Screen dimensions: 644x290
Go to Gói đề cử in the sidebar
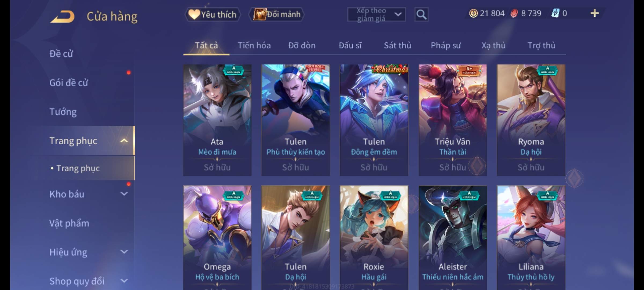click(69, 83)
